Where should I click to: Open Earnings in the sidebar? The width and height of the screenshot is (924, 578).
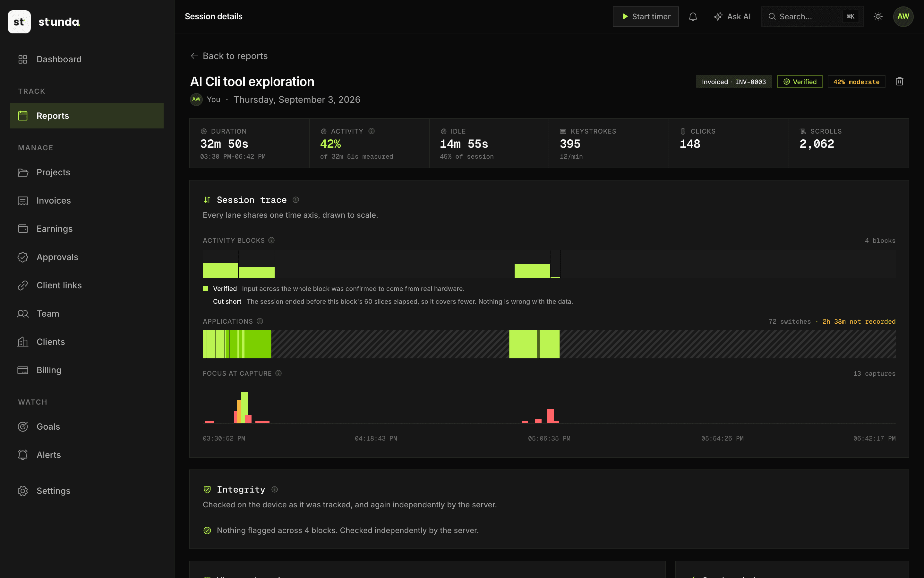click(87, 229)
